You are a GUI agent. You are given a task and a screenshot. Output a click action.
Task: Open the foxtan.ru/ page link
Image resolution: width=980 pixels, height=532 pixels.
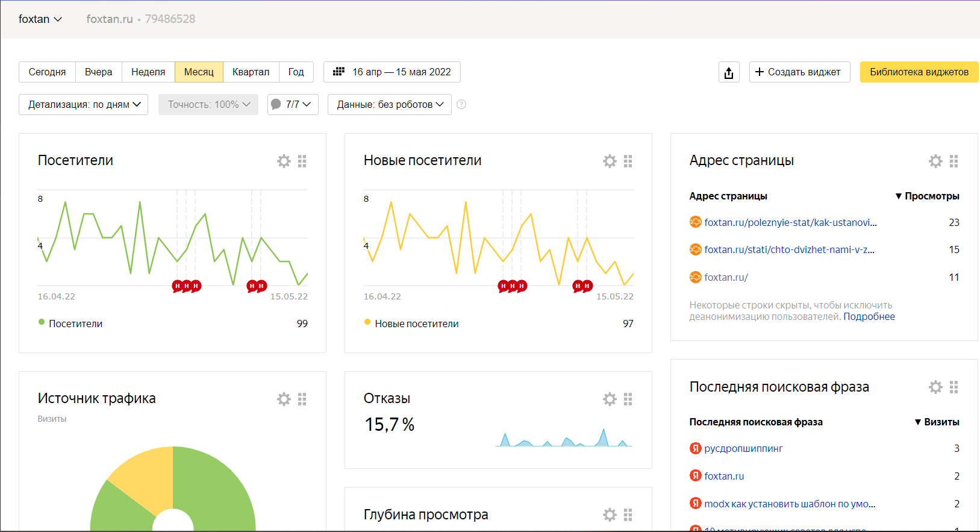726,277
